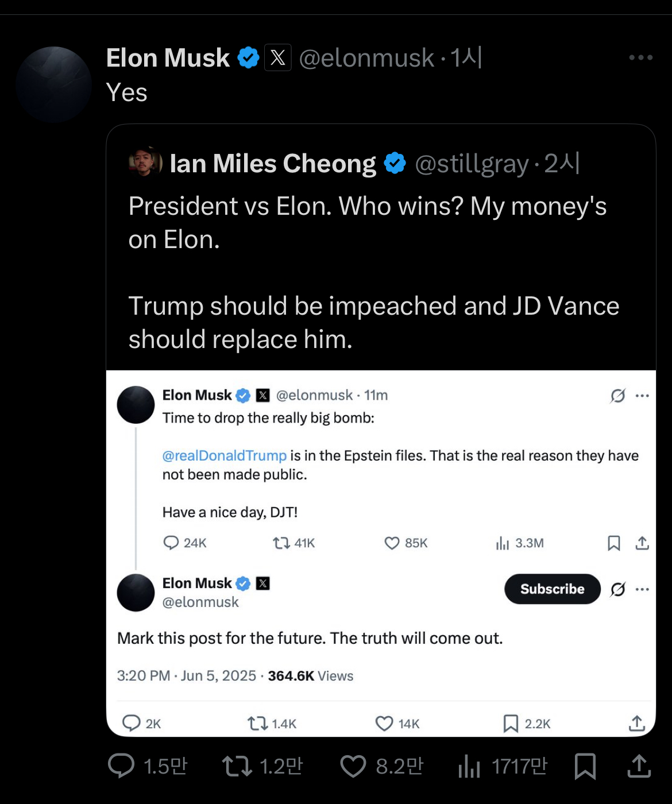Click the X affiliation badge next to Elon Musk
Image resolution: width=672 pixels, height=804 pixels.
(x=277, y=57)
